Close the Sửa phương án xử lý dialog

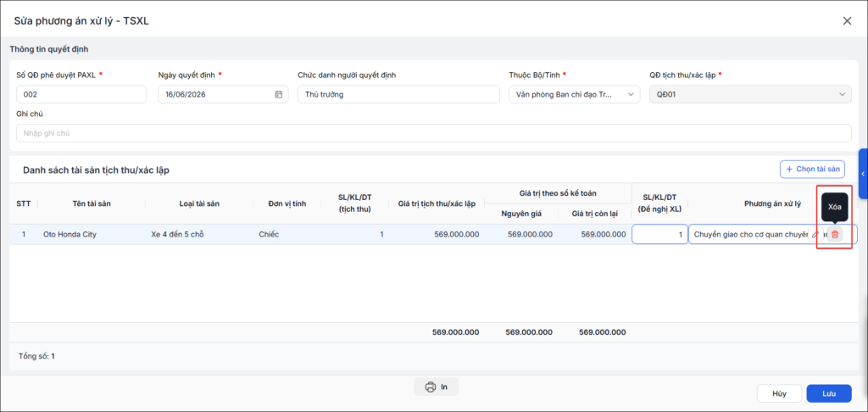pos(847,21)
